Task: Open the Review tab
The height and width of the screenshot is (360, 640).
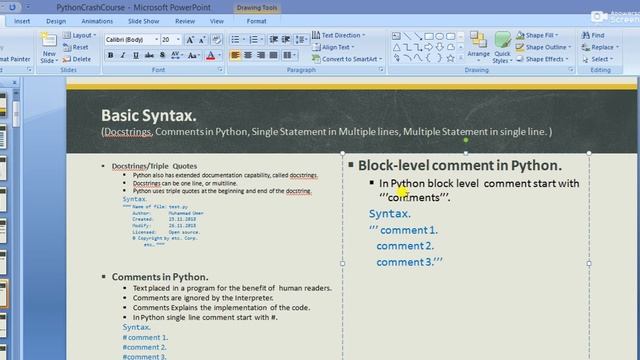Action: 185,21
